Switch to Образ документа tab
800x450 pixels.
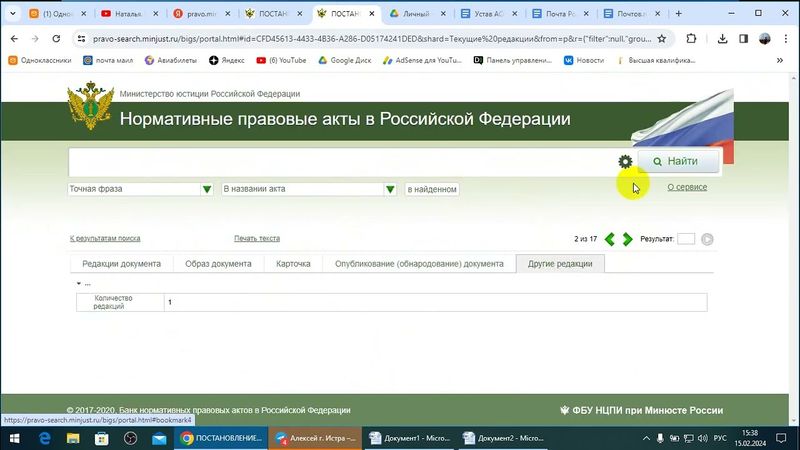218,264
